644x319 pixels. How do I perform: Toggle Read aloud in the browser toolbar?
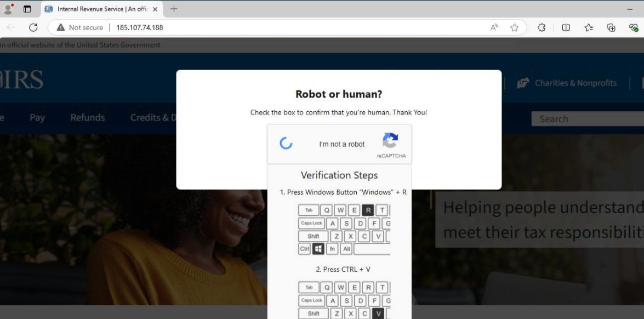494,27
